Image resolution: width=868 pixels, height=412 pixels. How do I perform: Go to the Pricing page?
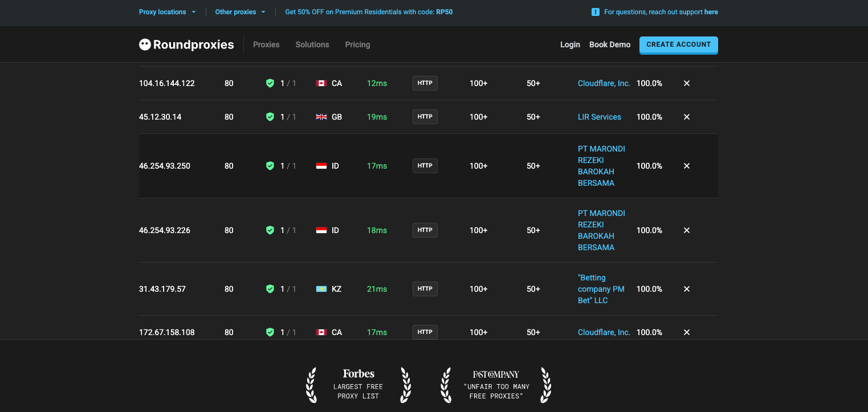click(x=357, y=44)
